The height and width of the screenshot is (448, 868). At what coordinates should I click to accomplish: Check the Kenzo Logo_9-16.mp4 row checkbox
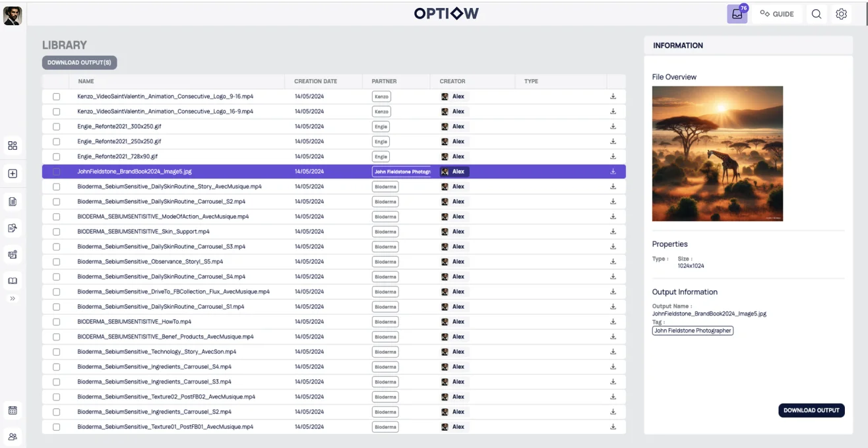point(57,96)
